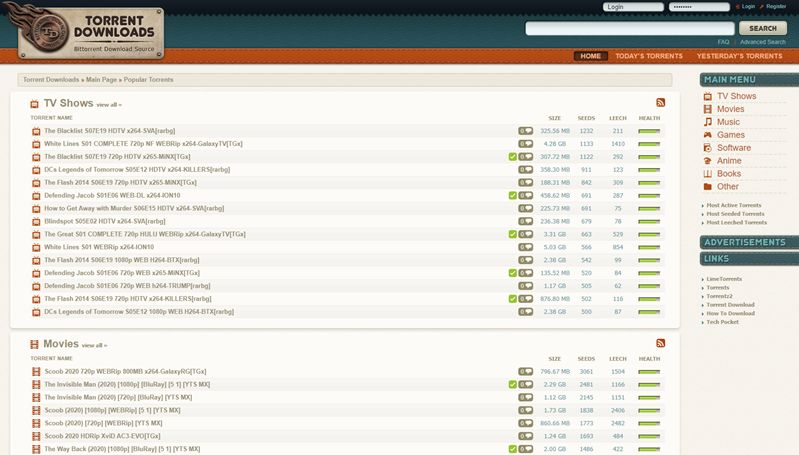
Task: Expand Movies with view all link
Action: click(x=94, y=345)
